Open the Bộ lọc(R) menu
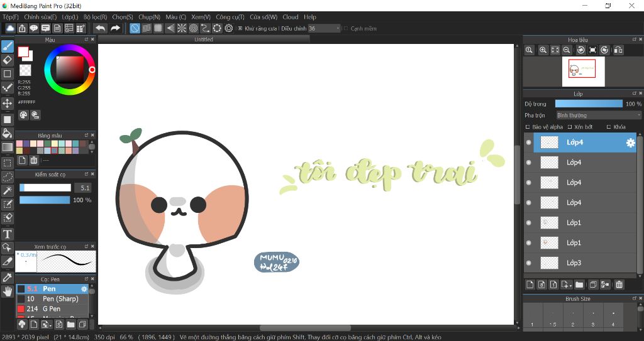 pos(95,17)
